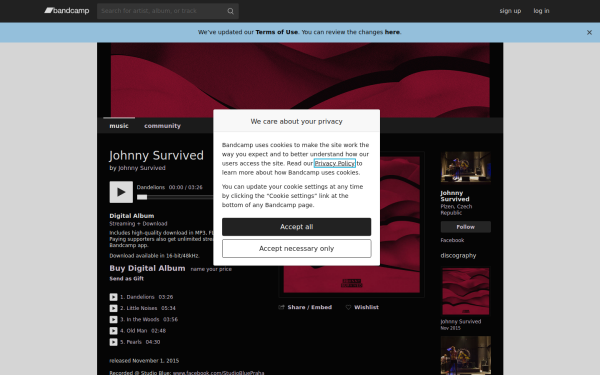The width and height of the screenshot is (600, 375).
Task: Dismiss the Terms of Use banner
Action: click(589, 33)
